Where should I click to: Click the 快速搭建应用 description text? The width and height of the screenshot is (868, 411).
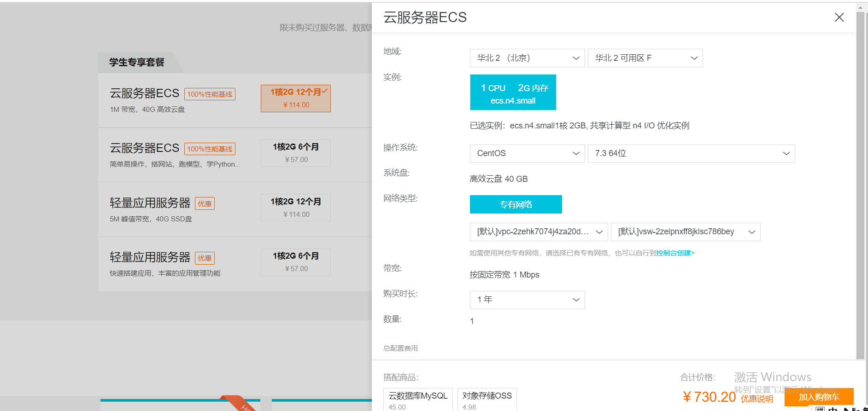[165, 273]
